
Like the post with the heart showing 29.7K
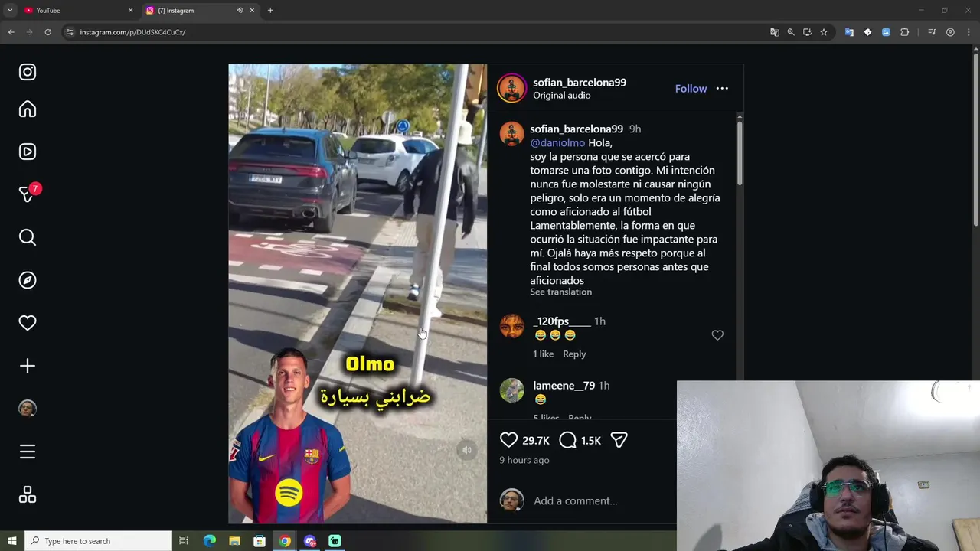[508, 440]
